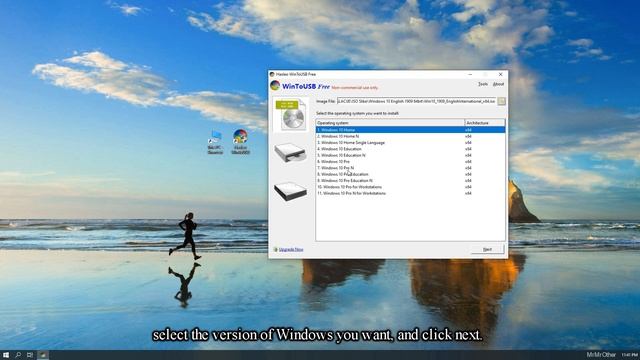The width and height of the screenshot is (640, 360).
Task: Open the Tools menu
Action: pos(483,84)
